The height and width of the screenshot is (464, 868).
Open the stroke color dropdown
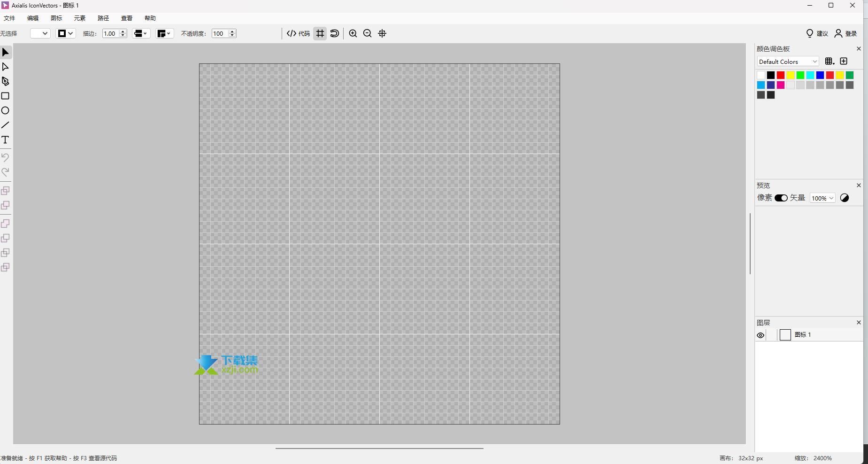pyautogui.click(x=66, y=33)
